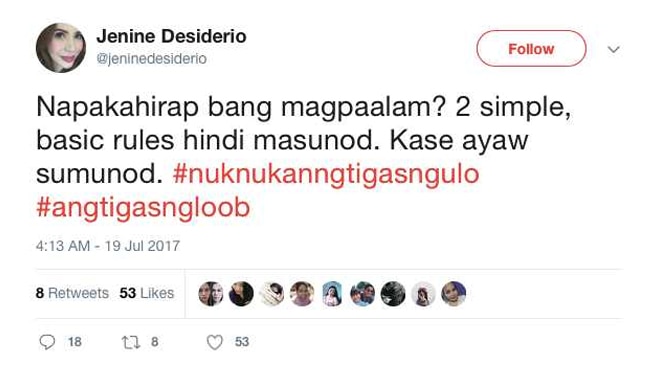View the 8 Retweets list

click(x=72, y=293)
